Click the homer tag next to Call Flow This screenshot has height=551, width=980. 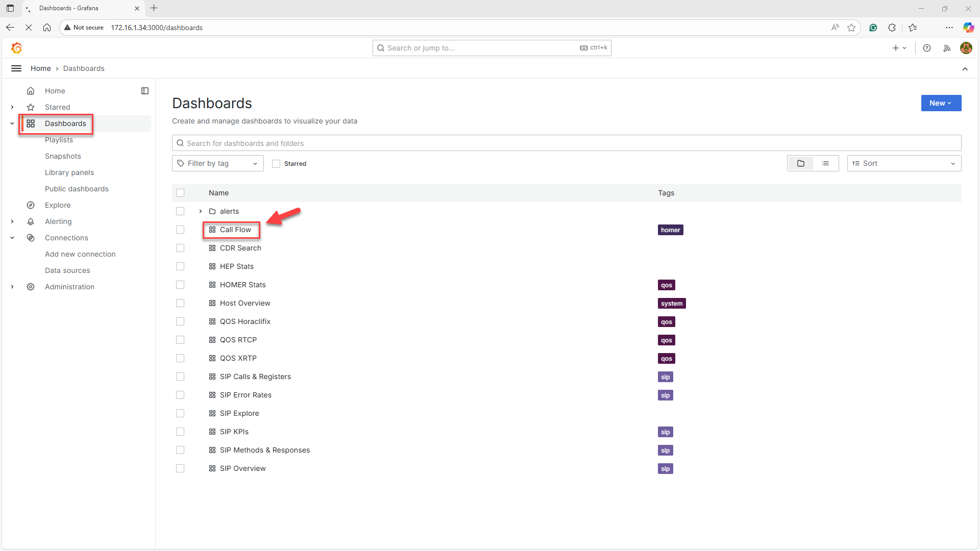[x=670, y=230]
